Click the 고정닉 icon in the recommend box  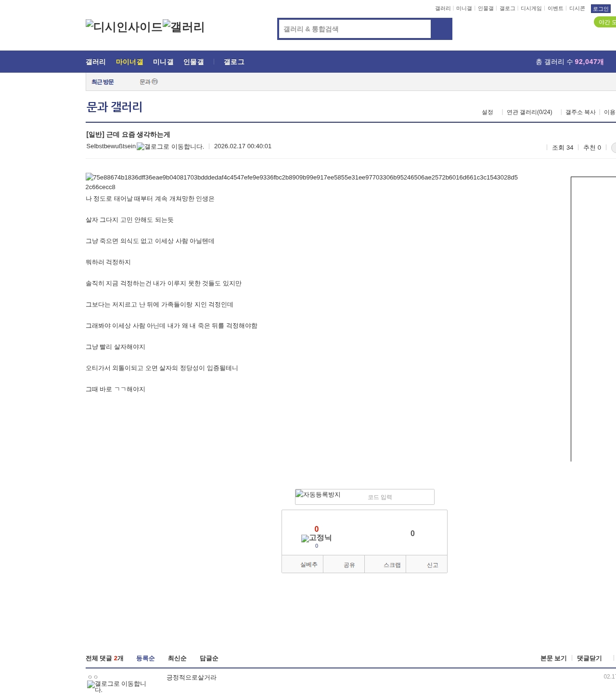[x=316, y=538]
